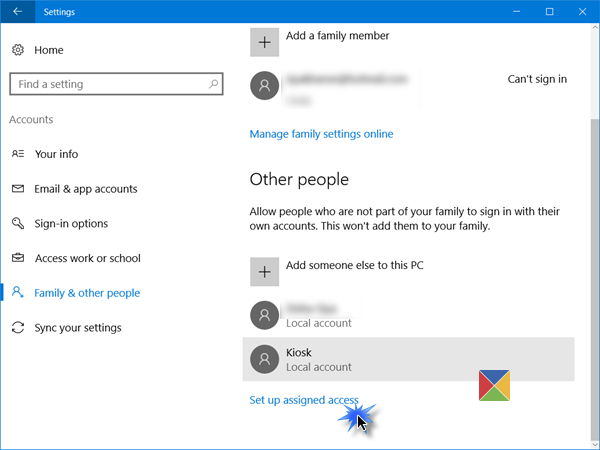
Task: Click Set up assigned access link
Action: pyautogui.click(x=304, y=400)
